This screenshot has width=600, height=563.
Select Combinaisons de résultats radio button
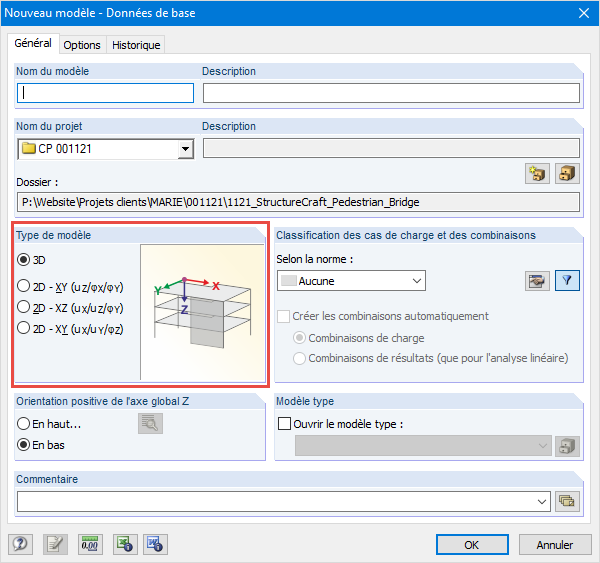[299, 358]
